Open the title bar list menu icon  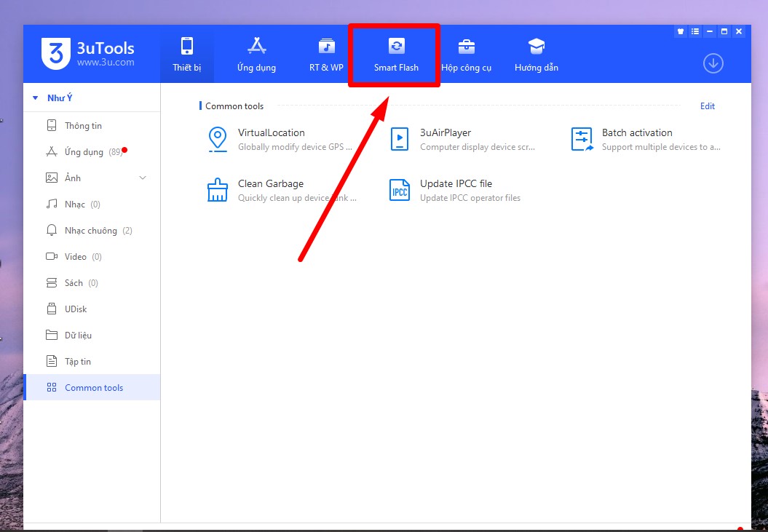tap(695, 31)
